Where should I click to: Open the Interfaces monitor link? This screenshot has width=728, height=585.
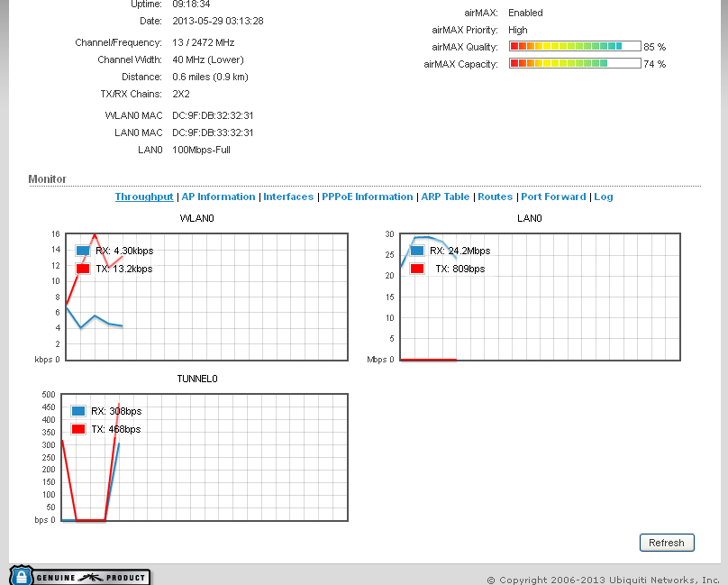click(x=288, y=197)
